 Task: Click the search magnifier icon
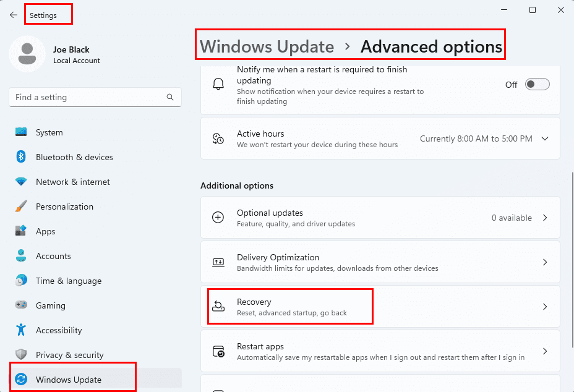point(170,97)
